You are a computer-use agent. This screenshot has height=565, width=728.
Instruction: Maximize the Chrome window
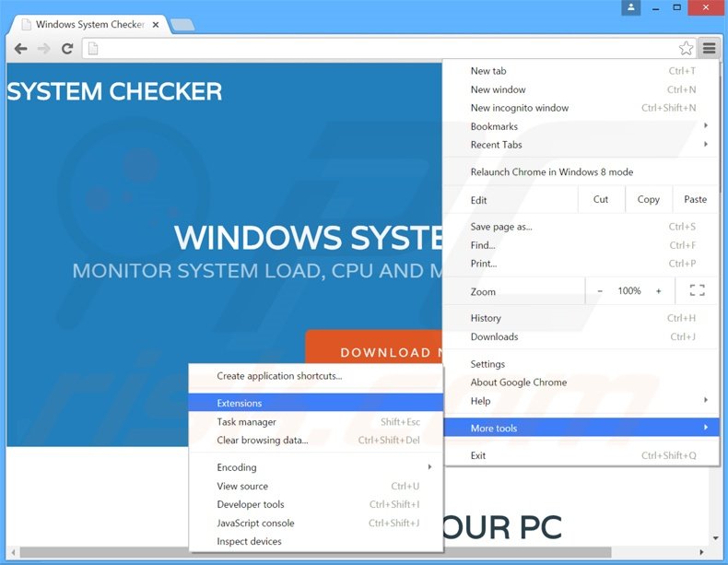(x=677, y=7)
